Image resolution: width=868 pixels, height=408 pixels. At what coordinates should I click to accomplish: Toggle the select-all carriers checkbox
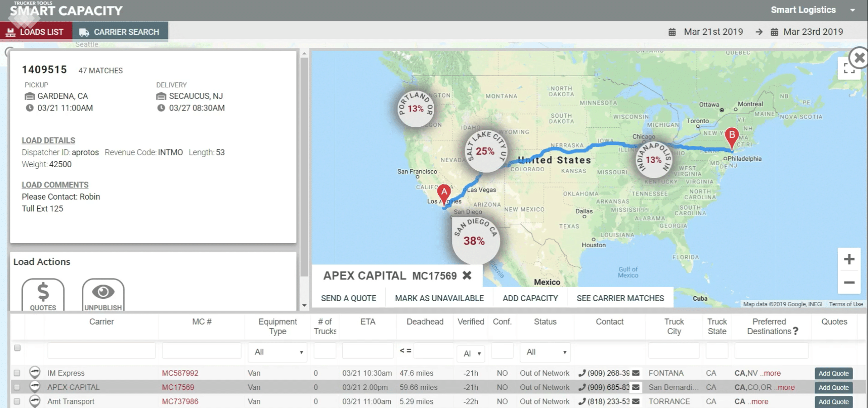(17, 348)
